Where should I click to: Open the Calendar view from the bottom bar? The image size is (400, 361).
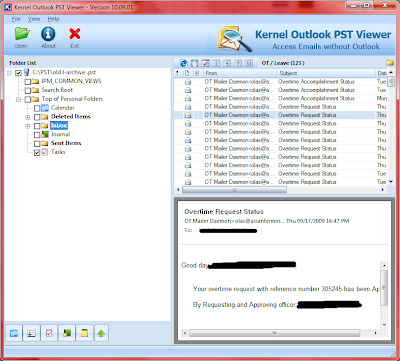pos(14,333)
